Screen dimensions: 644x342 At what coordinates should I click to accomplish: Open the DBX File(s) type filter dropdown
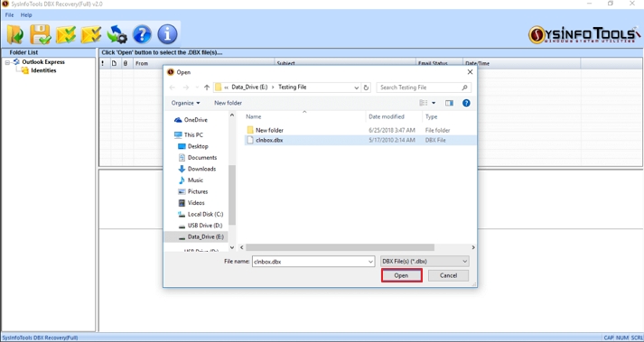425,262
